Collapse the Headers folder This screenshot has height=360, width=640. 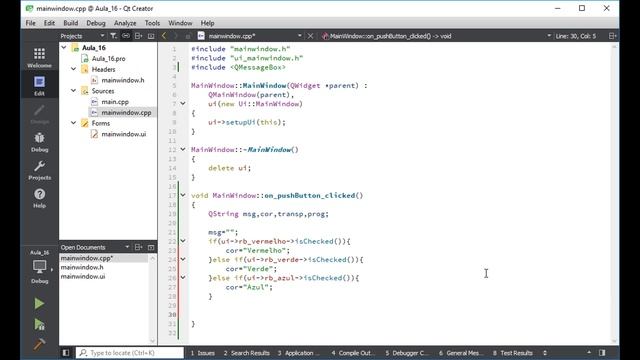tap(73, 69)
